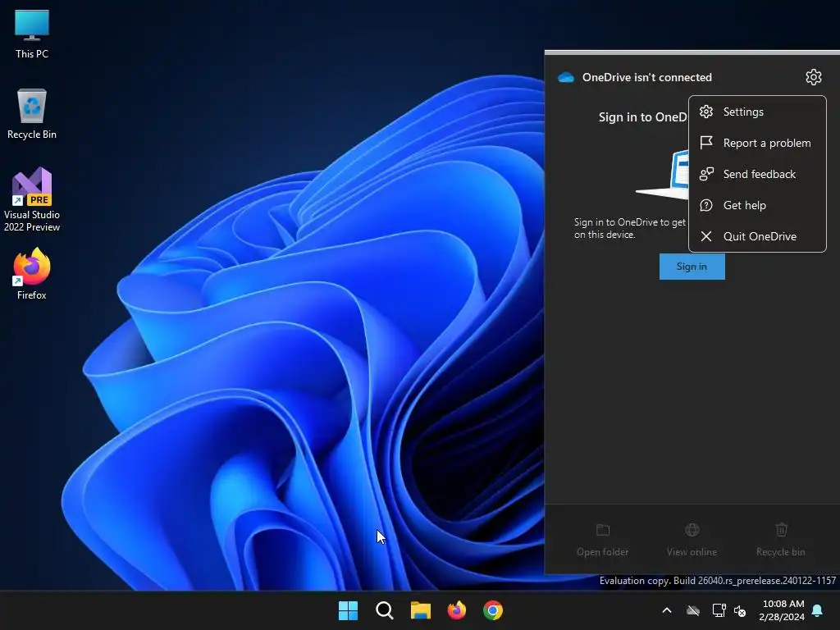Click View online in OneDrive footer
Viewport: 840px width, 630px height.
(692, 540)
